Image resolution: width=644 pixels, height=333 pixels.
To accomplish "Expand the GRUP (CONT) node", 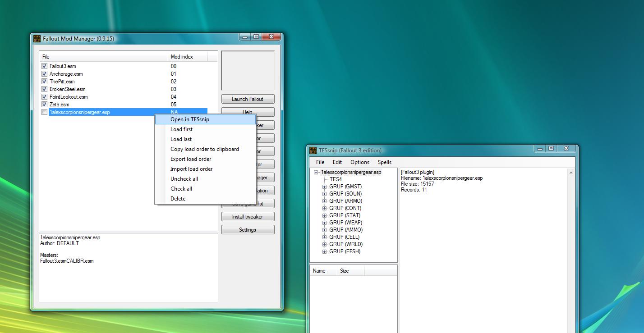I will (x=324, y=208).
